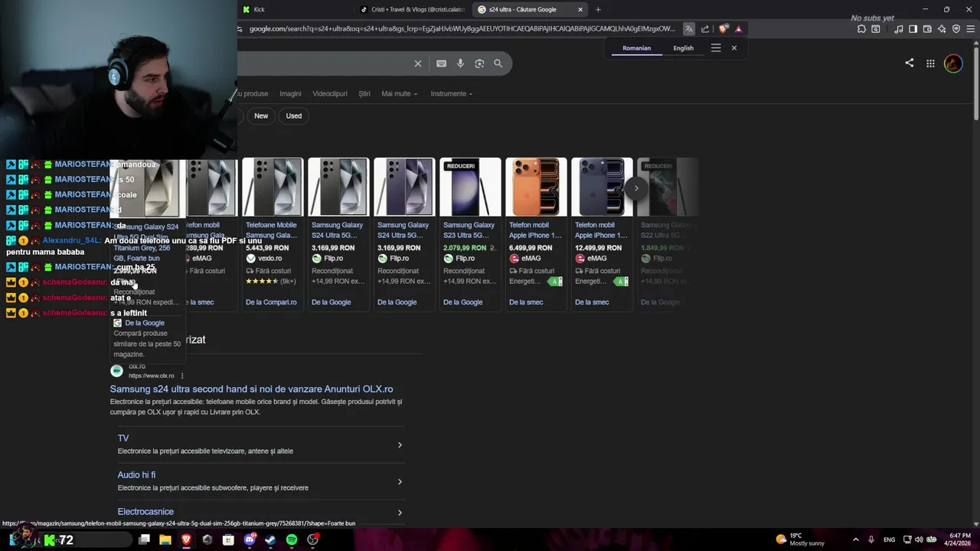This screenshot has height=551, width=980.
Task: Open Steam from the taskbar
Action: tap(270, 540)
